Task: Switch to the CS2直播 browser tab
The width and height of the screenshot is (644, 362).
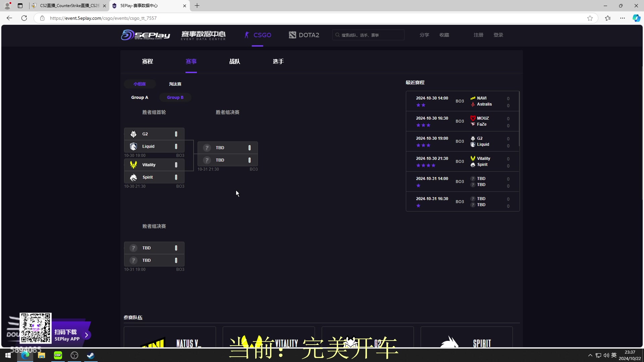Action: coord(69,6)
